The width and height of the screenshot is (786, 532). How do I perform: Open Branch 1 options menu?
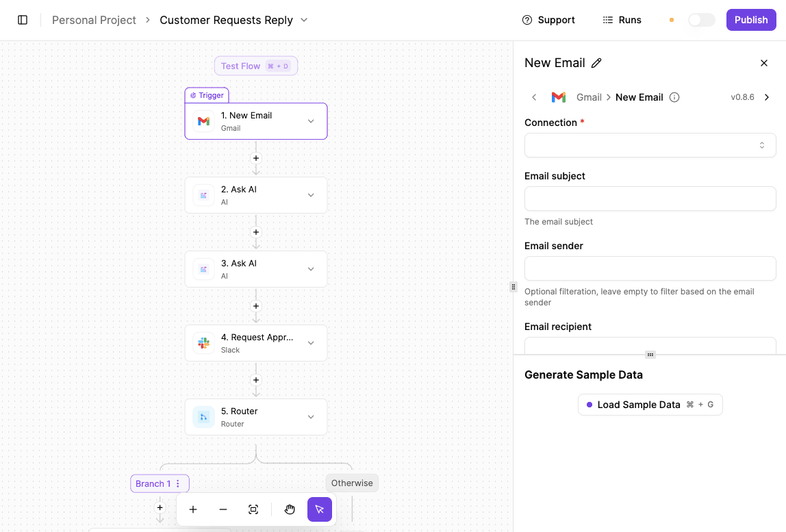(177, 483)
